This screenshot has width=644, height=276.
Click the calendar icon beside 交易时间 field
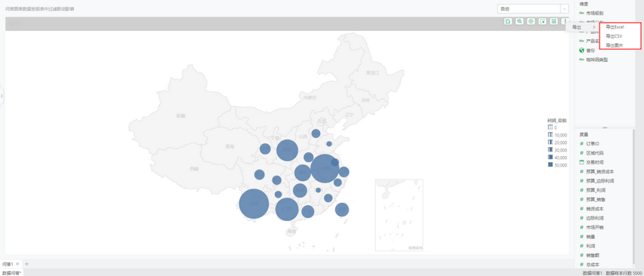click(x=581, y=162)
